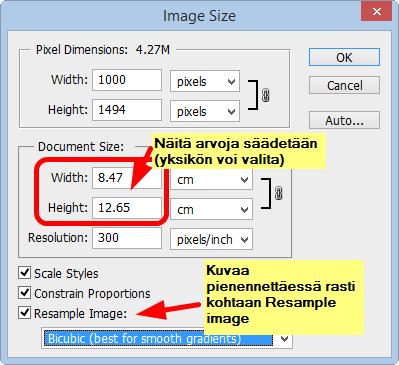Click the document size chain link icon
The width and height of the screenshot is (399, 365).
[279, 193]
